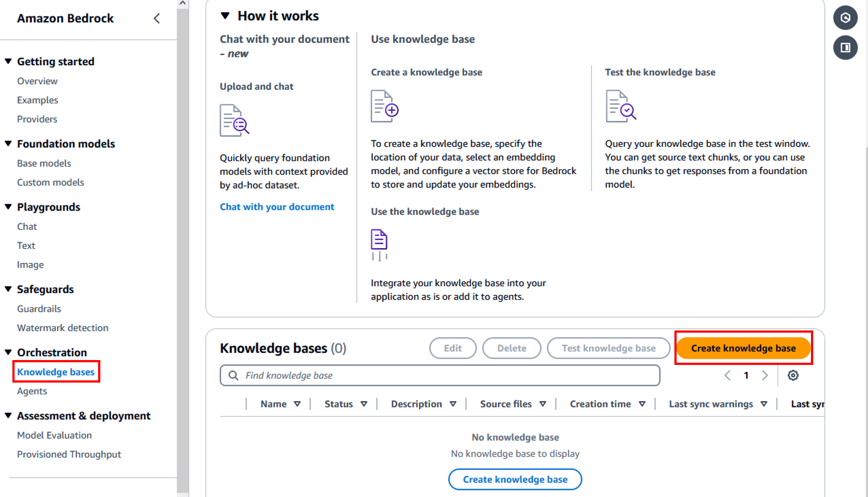Open Chat with your document link
This screenshot has width=868, height=497.
[x=277, y=207]
